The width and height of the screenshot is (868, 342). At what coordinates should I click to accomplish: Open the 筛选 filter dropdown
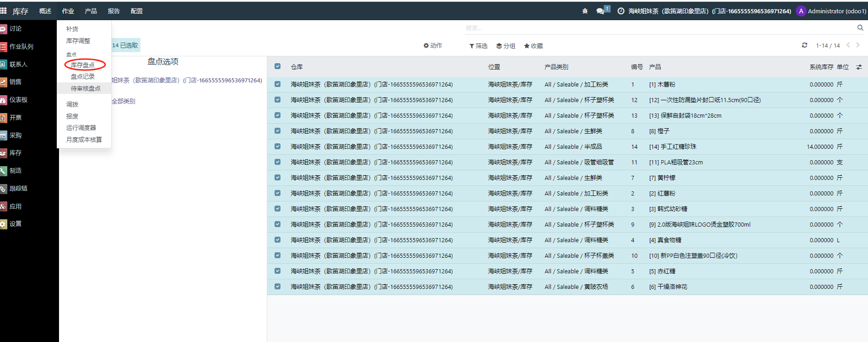pyautogui.click(x=478, y=46)
